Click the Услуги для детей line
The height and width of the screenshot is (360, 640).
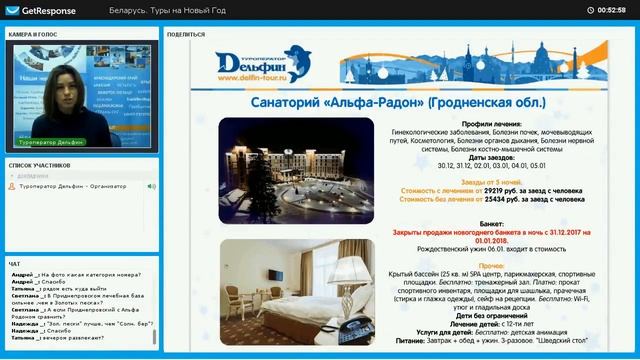pos(492,332)
